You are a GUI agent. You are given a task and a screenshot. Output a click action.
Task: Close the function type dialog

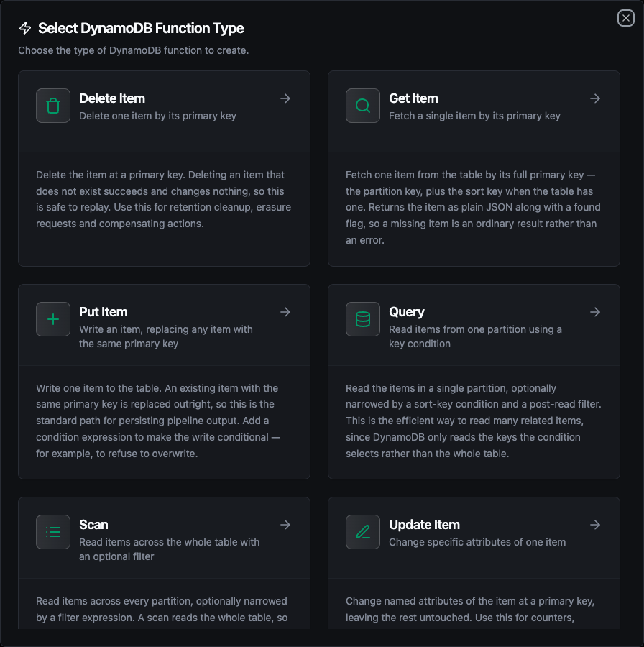(626, 18)
